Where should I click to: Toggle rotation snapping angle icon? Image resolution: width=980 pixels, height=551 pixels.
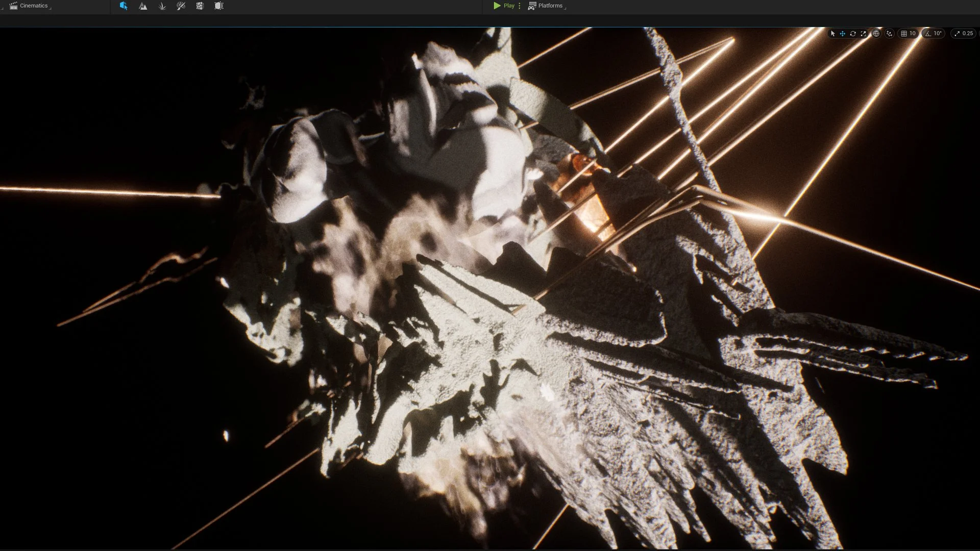[x=928, y=34]
